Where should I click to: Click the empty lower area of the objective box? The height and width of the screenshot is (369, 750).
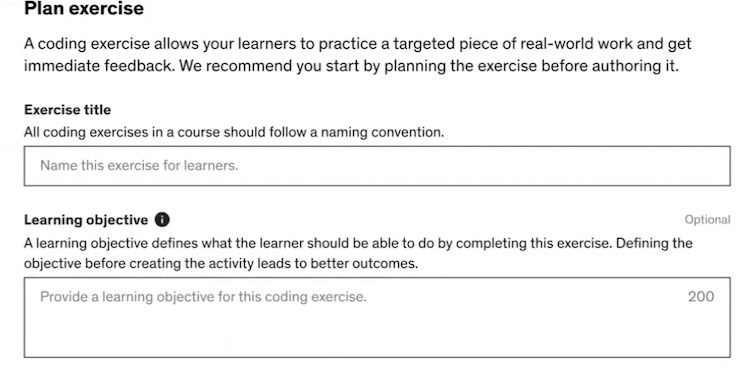[377, 333]
